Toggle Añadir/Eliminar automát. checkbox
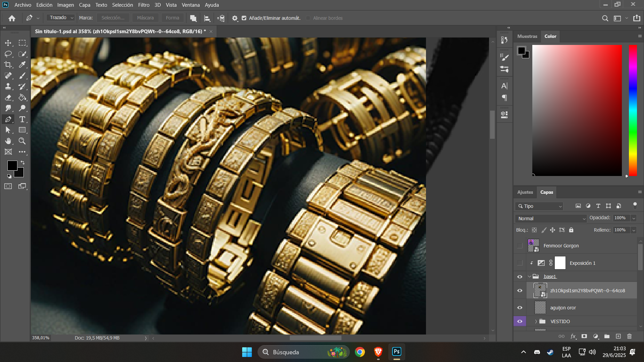This screenshot has height=362, width=644. point(244,18)
